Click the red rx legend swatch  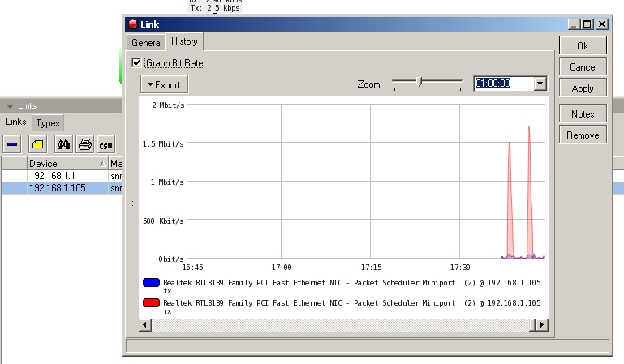(151, 303)
